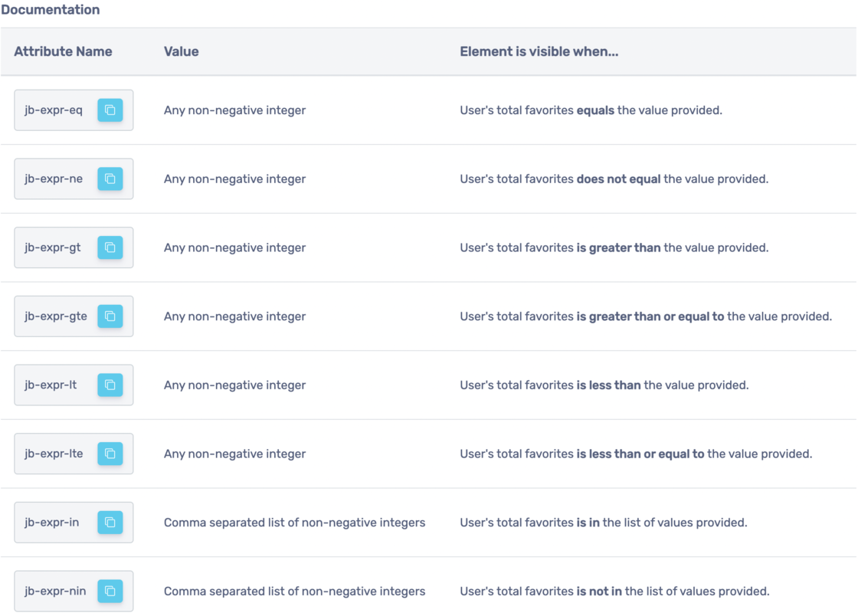The height and width of the screenshot is (616, 858).
Task: Click the Attribute Name column header
Action: point(63,51)
